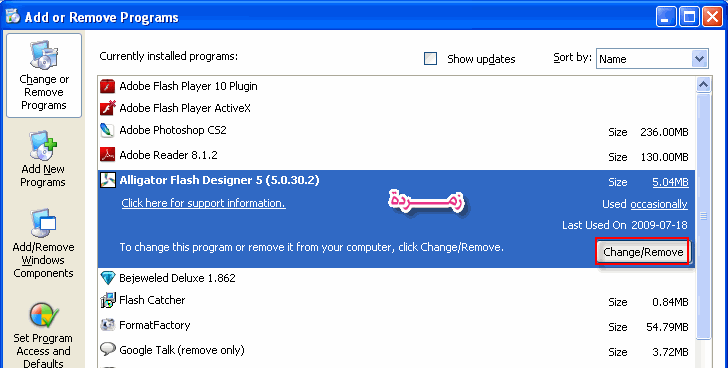Click the Adobe Reader 8.1.2 icon
Viewport: 728px width, 368px height.
(x=107, y=155)
